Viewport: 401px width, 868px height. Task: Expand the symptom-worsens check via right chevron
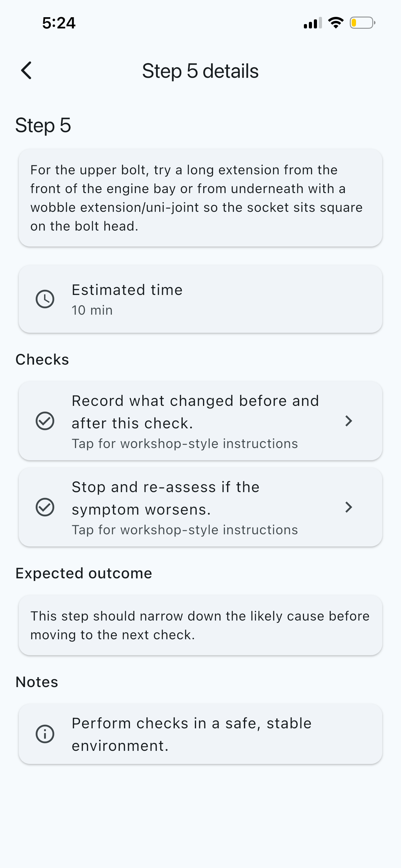(x=349, y=507)
